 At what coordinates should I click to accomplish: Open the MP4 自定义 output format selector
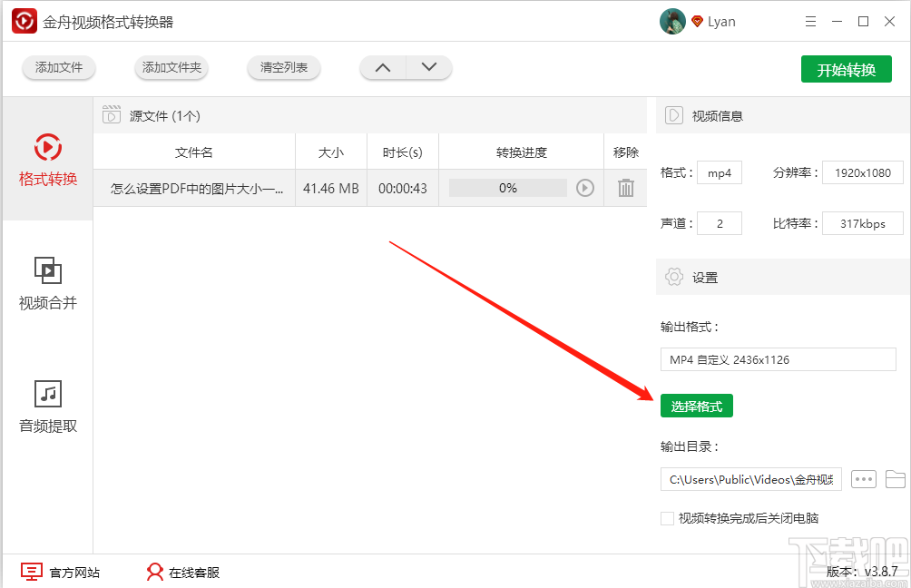tap(778, 358)
